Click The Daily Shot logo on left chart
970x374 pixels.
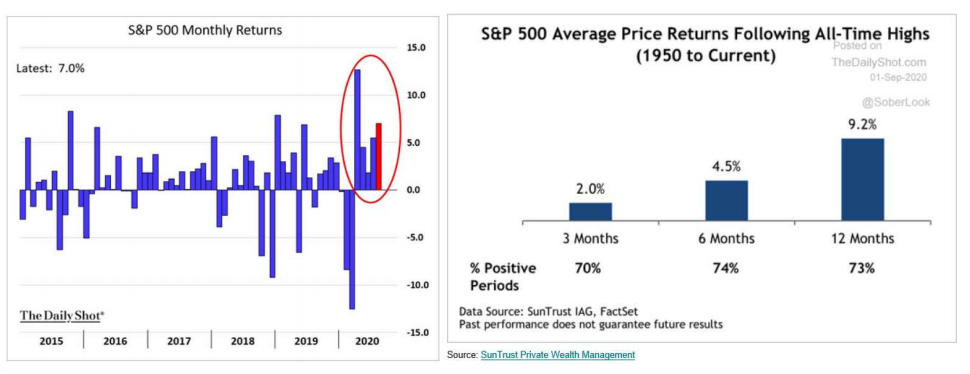click(62, 315)
